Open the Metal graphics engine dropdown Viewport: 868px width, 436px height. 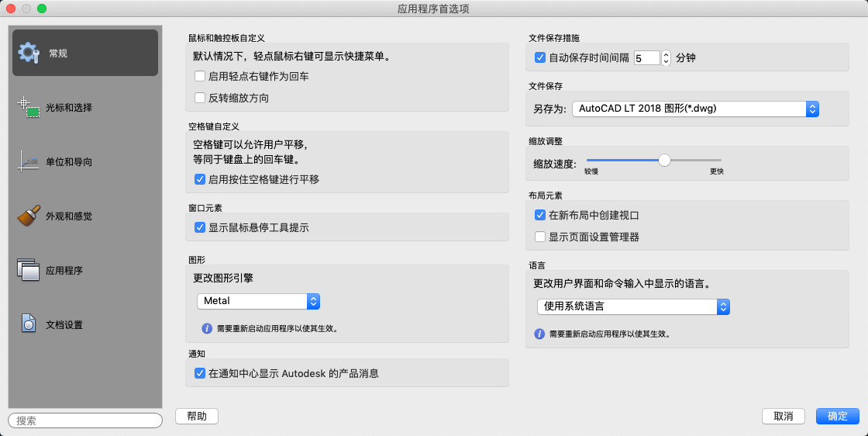[258, 301]
